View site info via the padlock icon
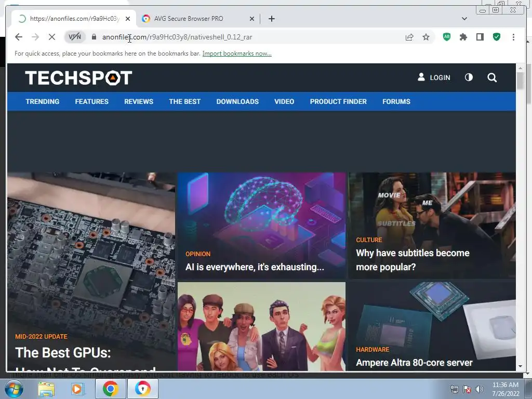Image resolution: width=532 pixels, height=399 pixels. [x=94, y=37]
